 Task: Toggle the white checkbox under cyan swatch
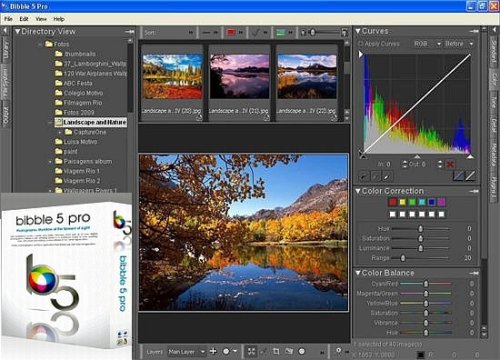[x=422, y=214]
